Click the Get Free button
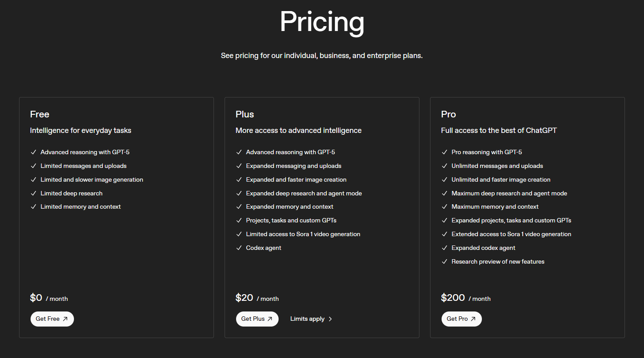Image resolution: width=644 pixels, height=358 pixels. point(52,319)
